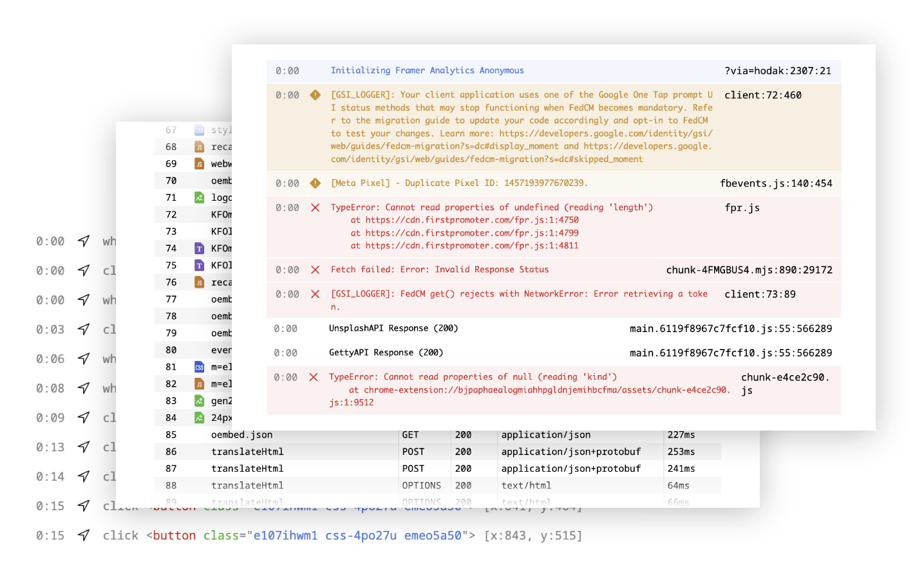Screen dimensions: 924x585
Task: Click the error X icon on Fetch failed row
Action: pyautogui.click(x=315, y=270)
